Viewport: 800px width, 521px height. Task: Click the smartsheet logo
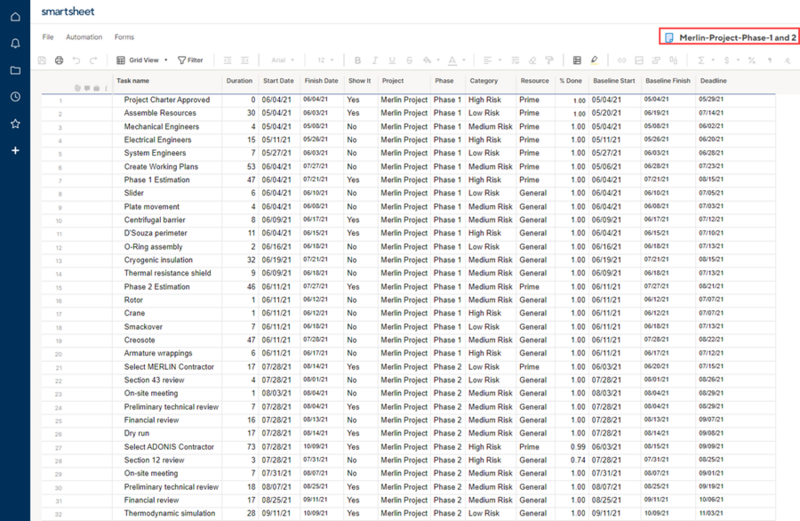[x=67, y=11]
